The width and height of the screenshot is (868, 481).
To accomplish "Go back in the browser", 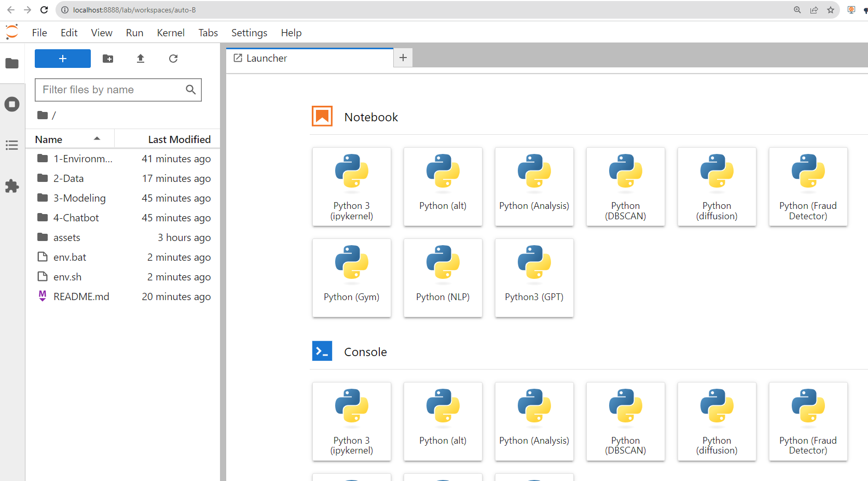I will click(11, 10).
